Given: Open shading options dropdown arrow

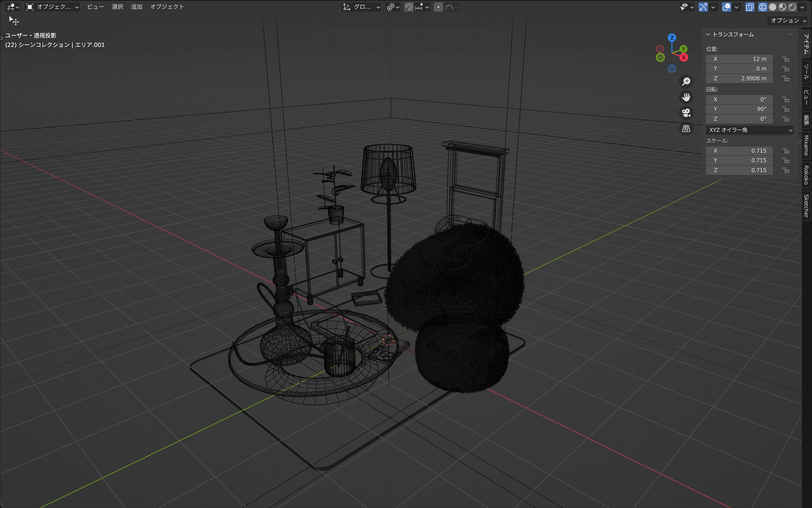Looking at the screenshot, I should (x=802, y=7).
